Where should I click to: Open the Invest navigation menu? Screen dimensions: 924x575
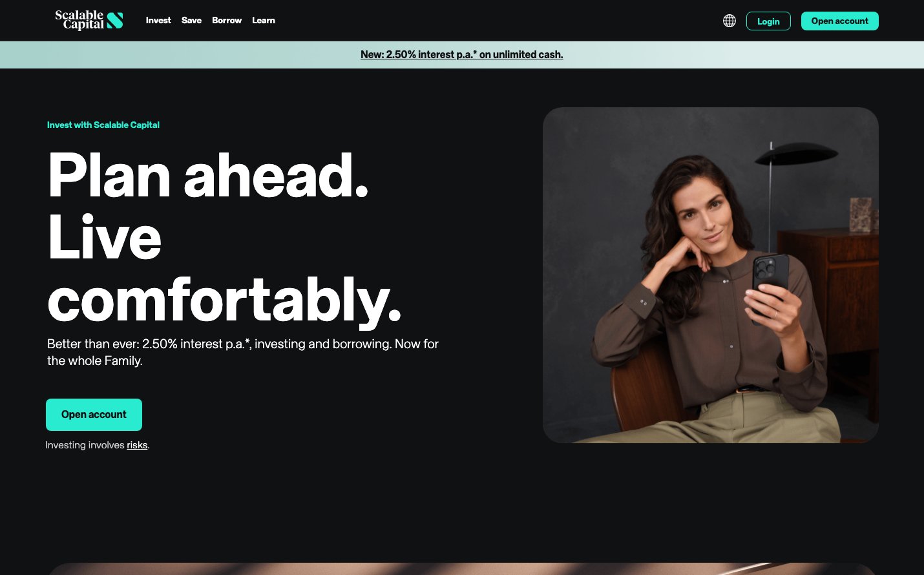(x=158, y=21)
